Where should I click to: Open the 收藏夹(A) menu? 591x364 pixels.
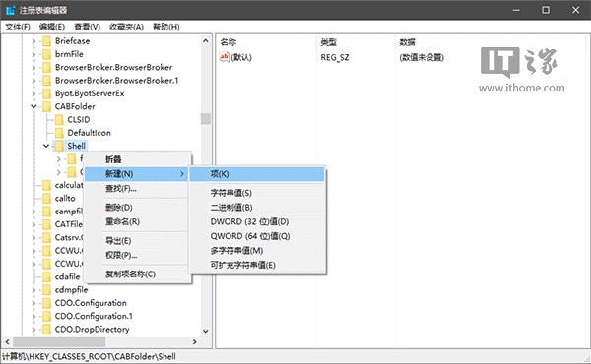point(126,27)
